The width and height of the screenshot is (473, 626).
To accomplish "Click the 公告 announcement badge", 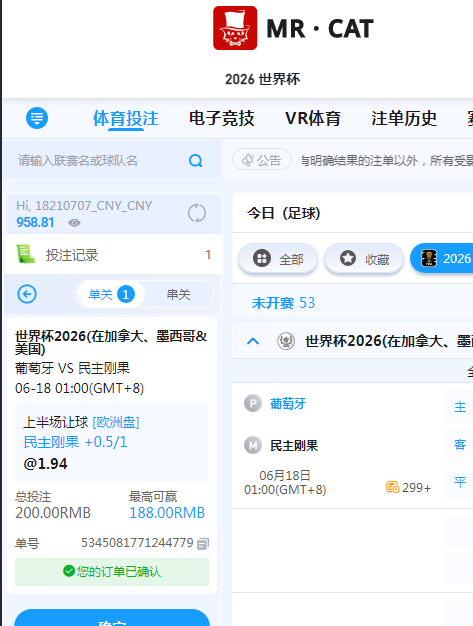I will [x=262, y=160].
